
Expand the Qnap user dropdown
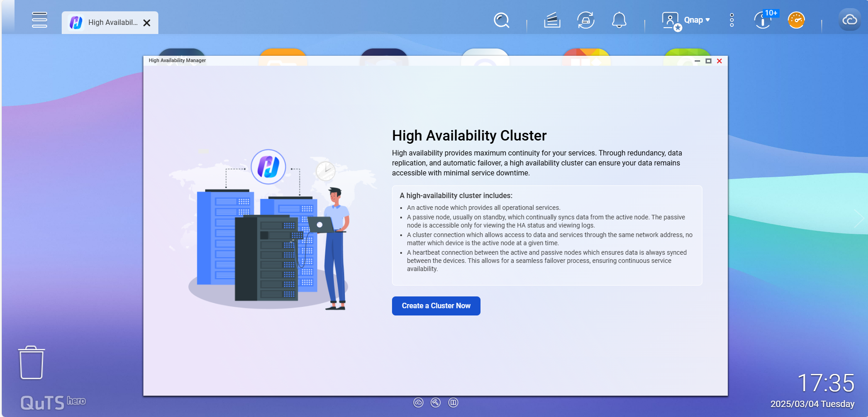pos(697,20)
